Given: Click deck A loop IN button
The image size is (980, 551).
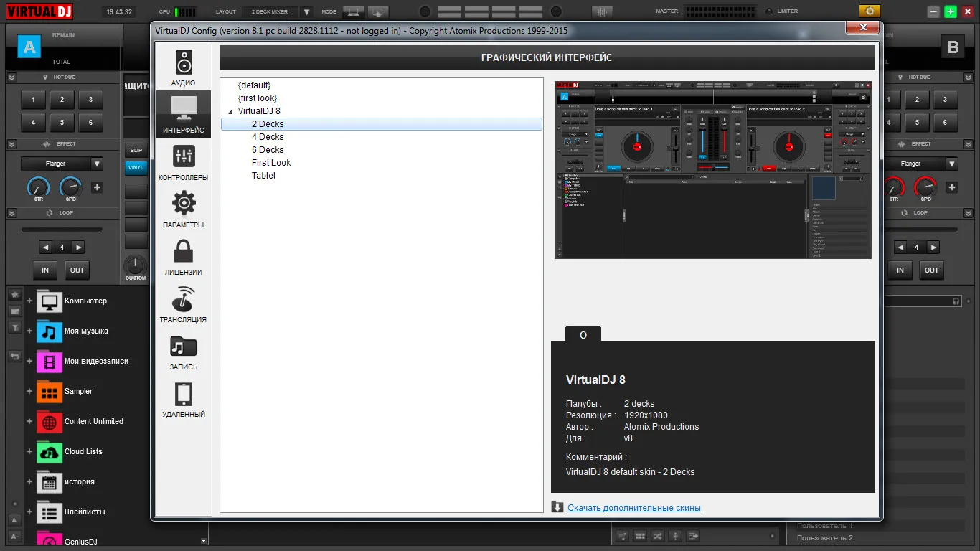Looking at the screenshot, I should click(45, 270).
